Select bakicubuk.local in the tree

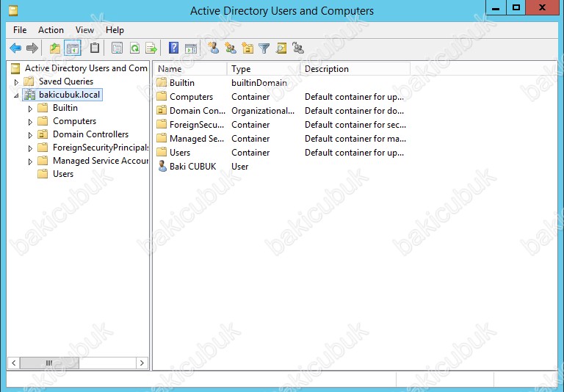[x=70, y=95]
